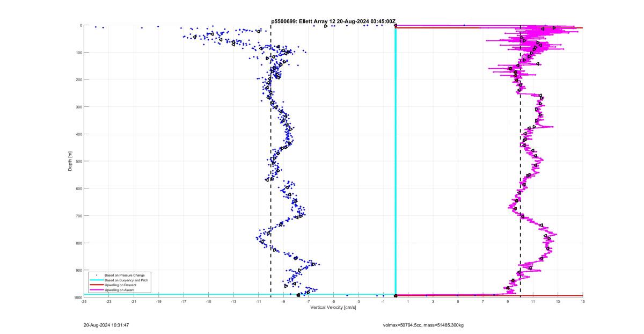Click the depth tick label "500"
Screen dimensions: 644x334
78,161
